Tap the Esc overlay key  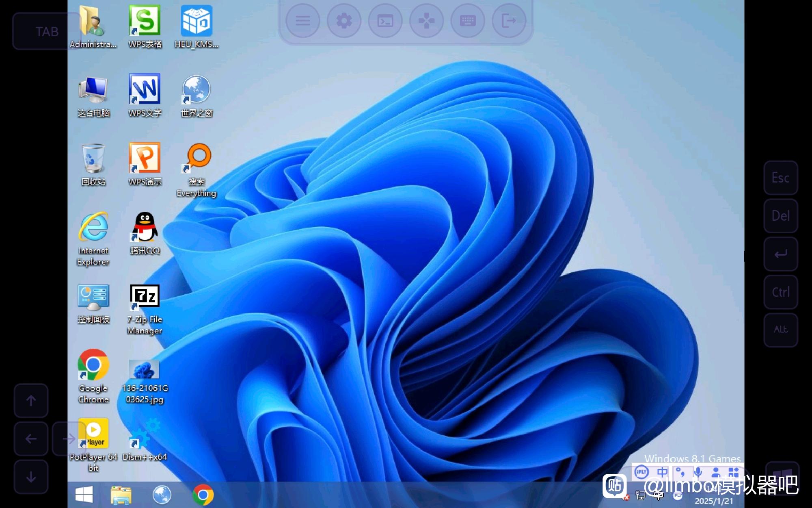point(781,178)
